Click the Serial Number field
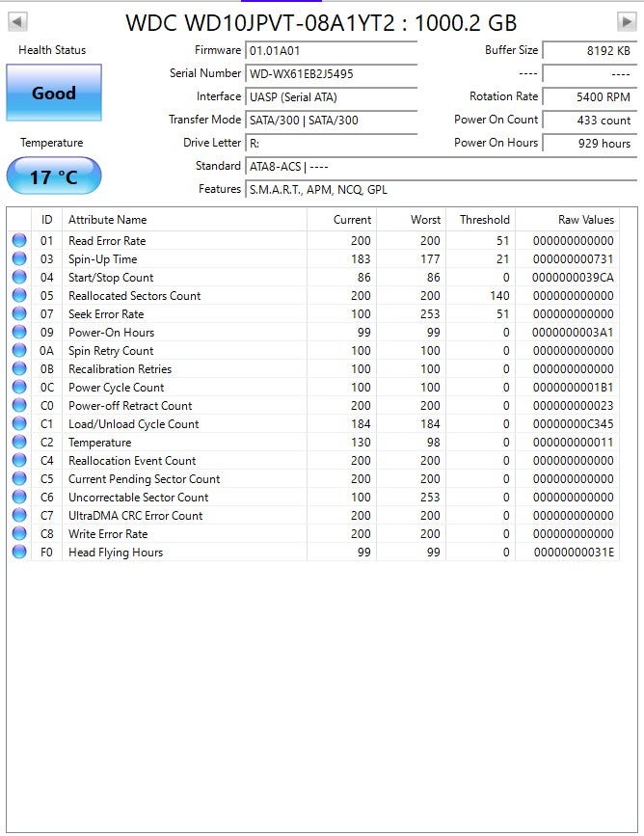 (331, 73)
